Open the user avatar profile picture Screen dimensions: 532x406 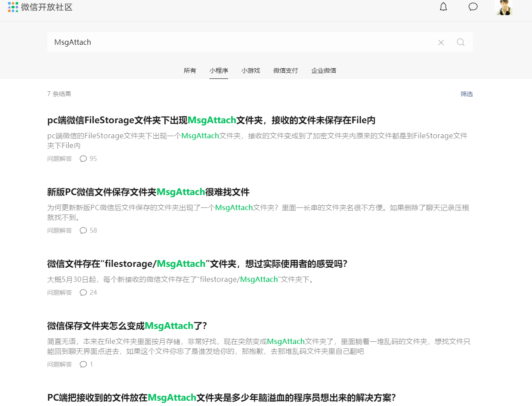[x=504, y=7]
